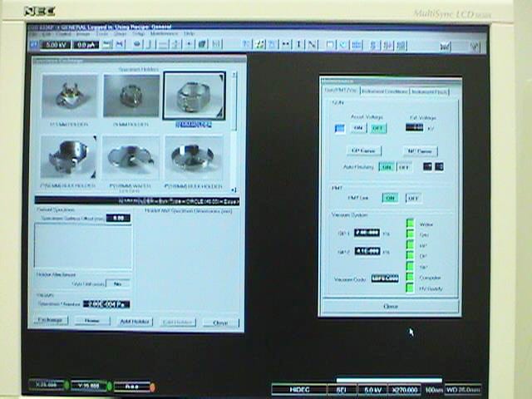This screenshot has width=532, height=399.
Task: Click the Ext Voltage kV value field
Action: click(x=414, y=127)
